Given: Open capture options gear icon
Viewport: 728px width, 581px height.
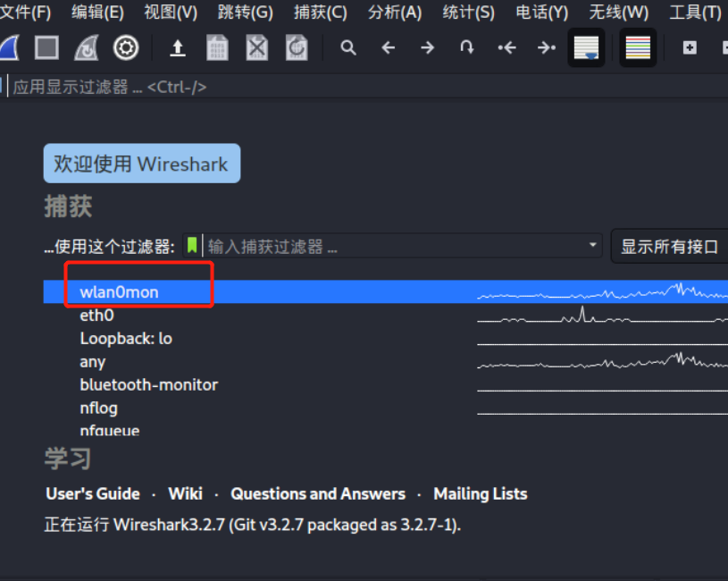Looking at the screenshot, I should (x=126, y=47).
